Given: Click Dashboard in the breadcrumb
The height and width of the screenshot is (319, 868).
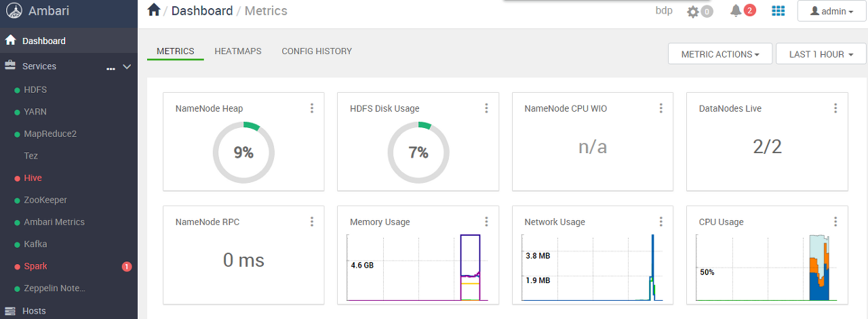Looking at the screenshot, I should [x=202, y=11].
